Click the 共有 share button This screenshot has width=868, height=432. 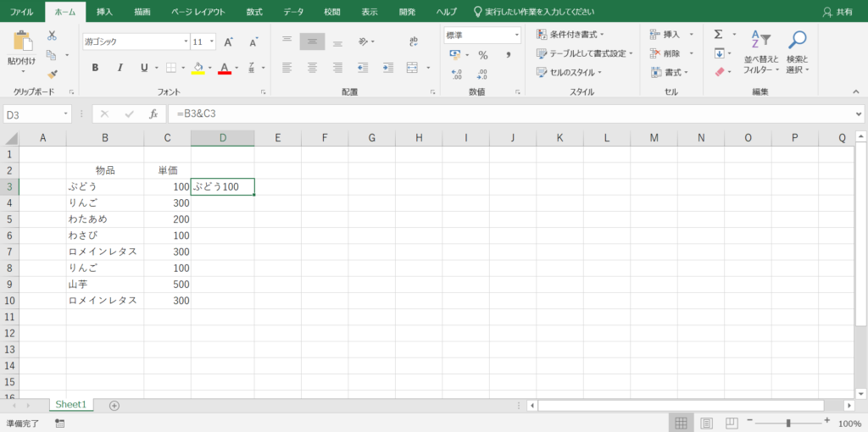click(x=838, y=12)
